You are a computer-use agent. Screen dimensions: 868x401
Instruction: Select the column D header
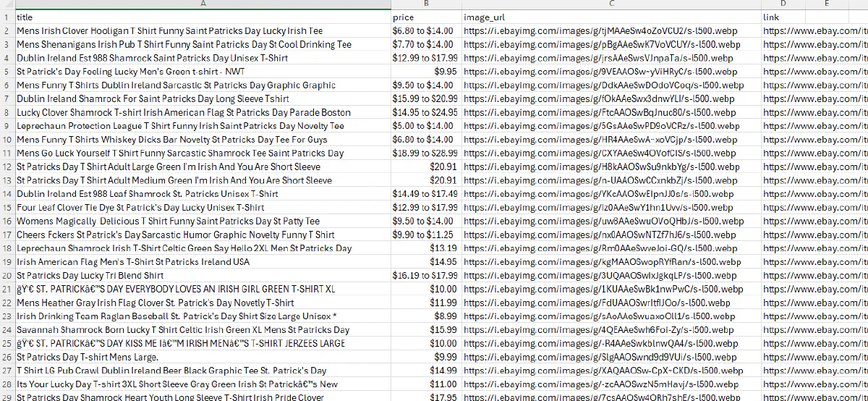tap(783, 4)
